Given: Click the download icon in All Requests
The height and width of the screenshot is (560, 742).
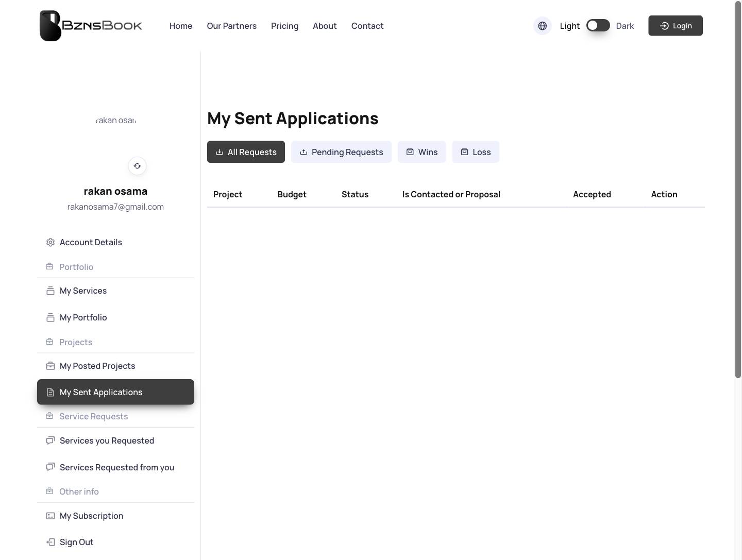Looking at the screenshot, I should click(x=220, y=152).
